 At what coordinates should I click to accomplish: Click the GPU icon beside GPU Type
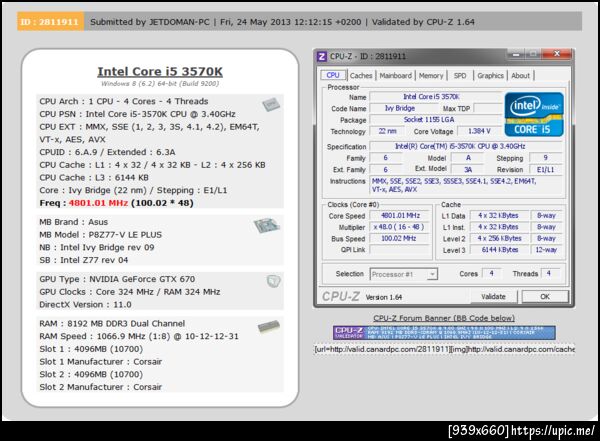click(274, 281)
